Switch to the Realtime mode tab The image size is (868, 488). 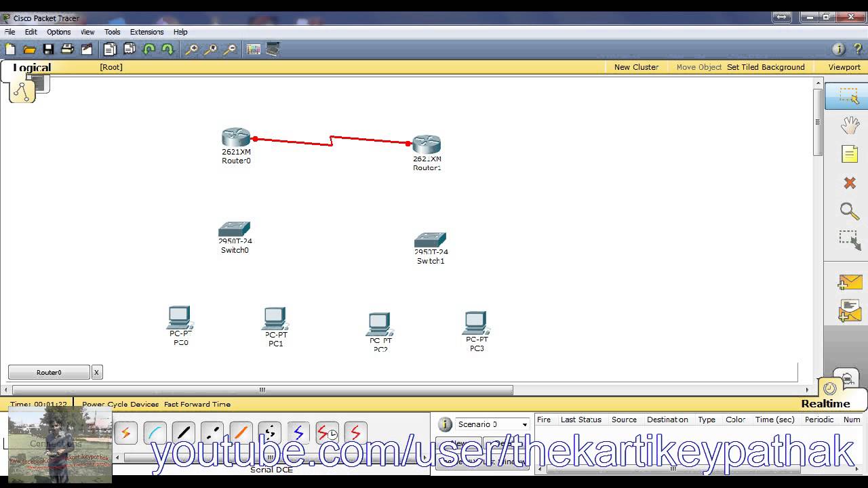click(x=825, y=403)
